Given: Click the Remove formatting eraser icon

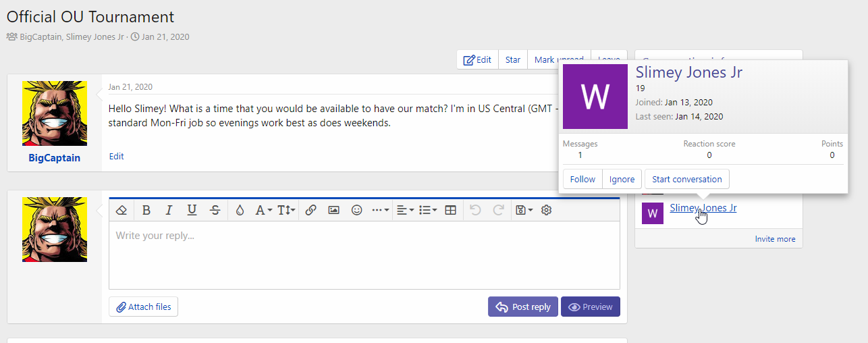Looking at the screenshot, I should [121, 210].
